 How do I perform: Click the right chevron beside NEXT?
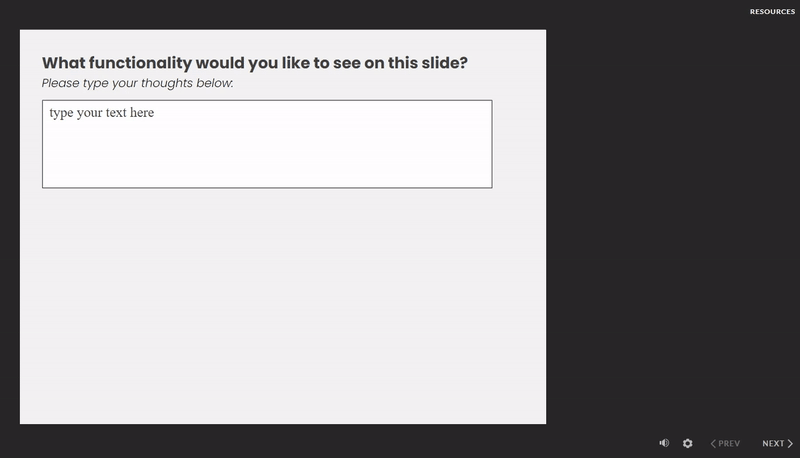pos(790,443)
